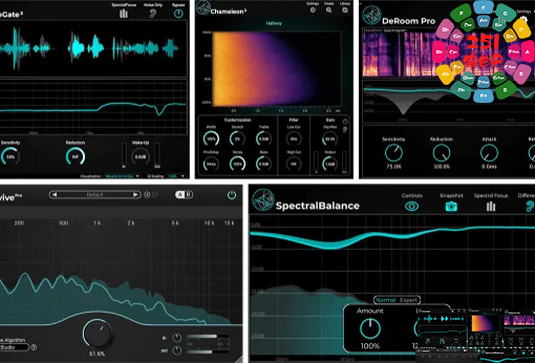
Task: Open the DeGate Visualization dropdown
Action: click(x=122, y=176)
